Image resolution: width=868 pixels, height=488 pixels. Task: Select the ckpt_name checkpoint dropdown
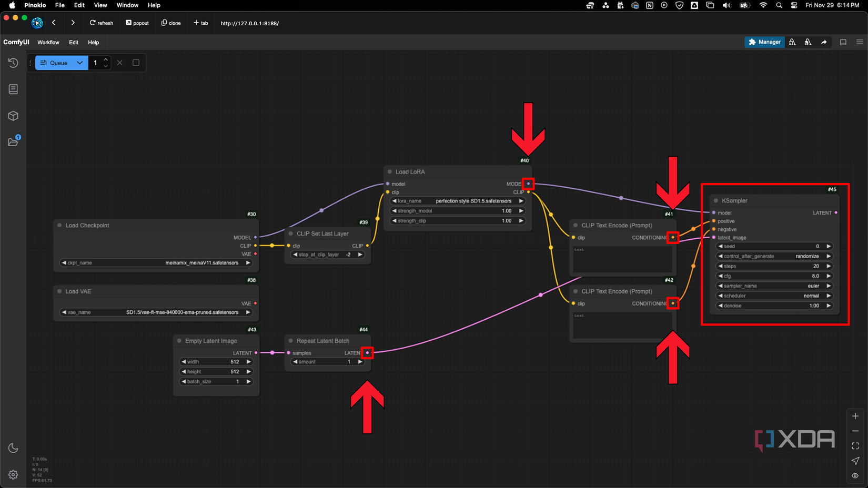point(156,263)
